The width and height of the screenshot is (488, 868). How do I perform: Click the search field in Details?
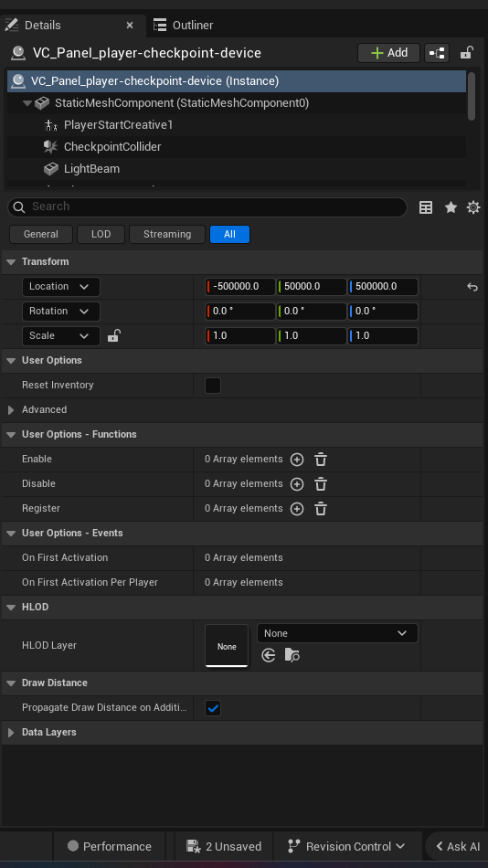pyautogui.click(x=207, y=206)
